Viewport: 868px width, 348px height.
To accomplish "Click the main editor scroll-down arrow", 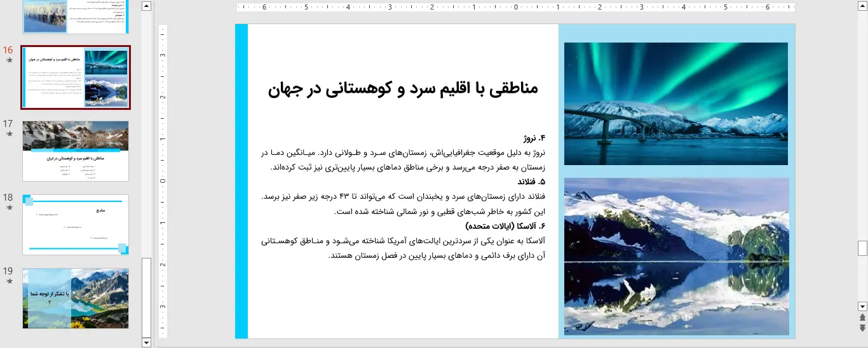I will point(862,305).
